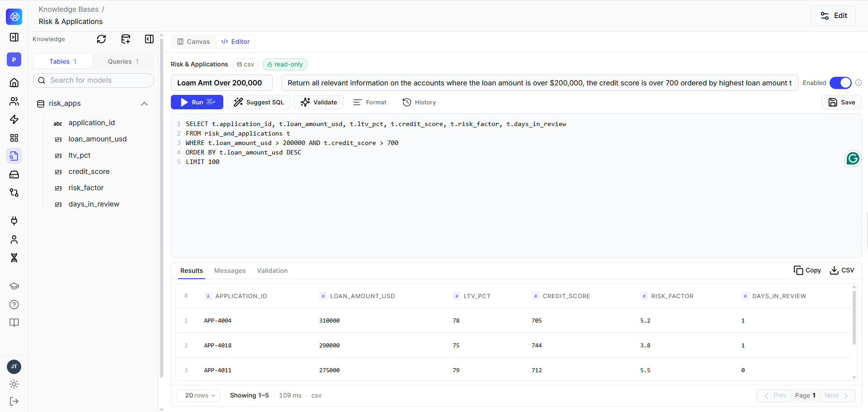The image size is (868, 412).
Task: Click the Search for models field
Action: click(x=93, y=80)
